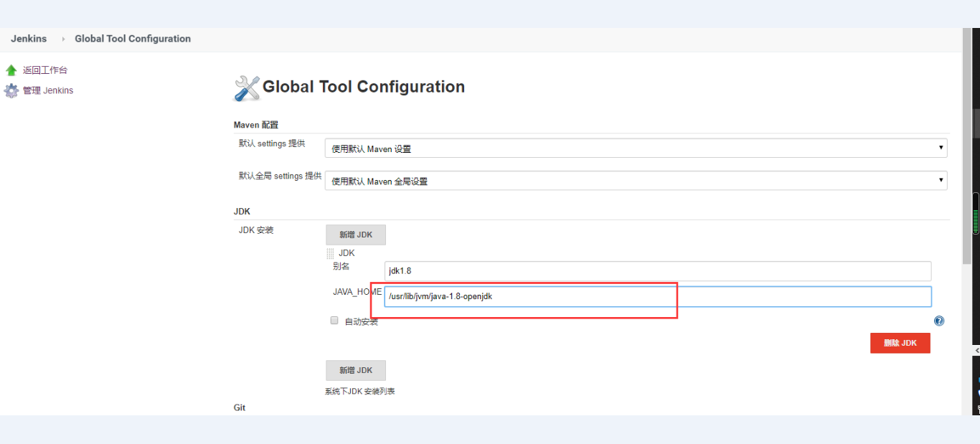The image size is (980, 444).
Task: Click the JAVA_HOME label
Action: point(357,292)
